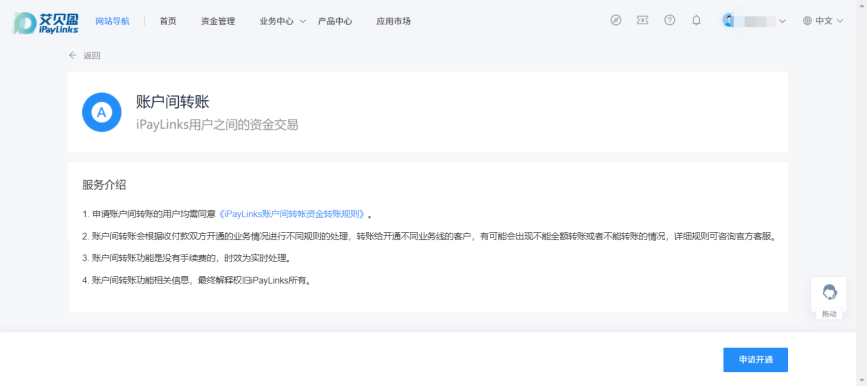Click the back arrow icon
Image resolution: width=867 pixels, height=386 pixels.
tap(72, 55)
